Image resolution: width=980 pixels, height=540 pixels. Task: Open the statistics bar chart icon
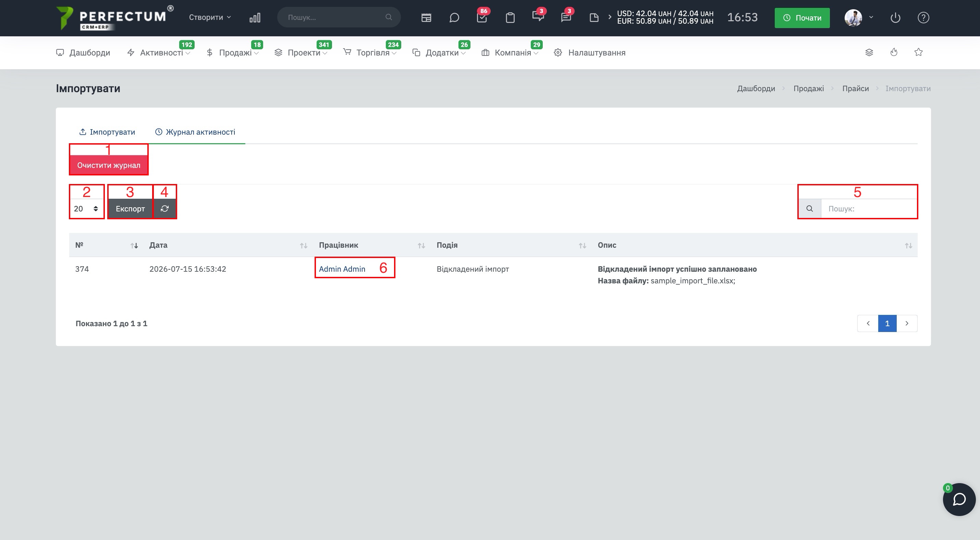[x=255, y=17]
